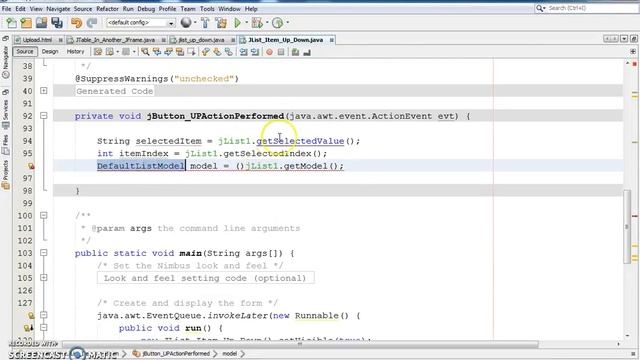Switch the editor to Source view

24,52
